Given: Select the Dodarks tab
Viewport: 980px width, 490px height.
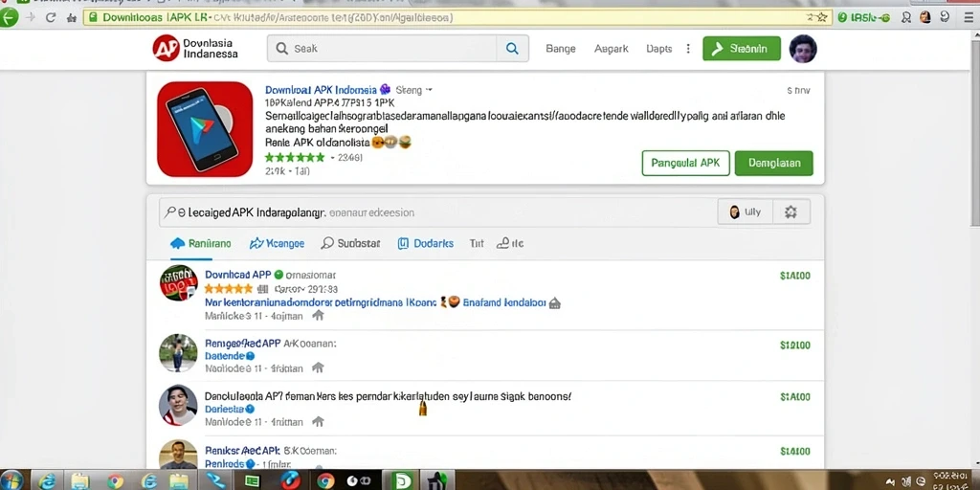Looking at the screenshot, I should [x=426, y=244].
